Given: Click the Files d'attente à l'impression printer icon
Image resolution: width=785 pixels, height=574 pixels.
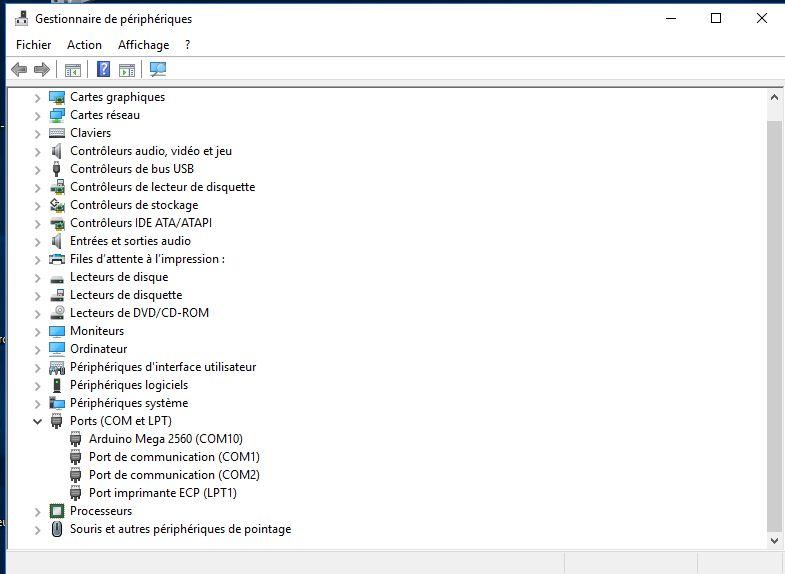Looking at the screenshot, I should pyautogui.click(x=57, y=259).
